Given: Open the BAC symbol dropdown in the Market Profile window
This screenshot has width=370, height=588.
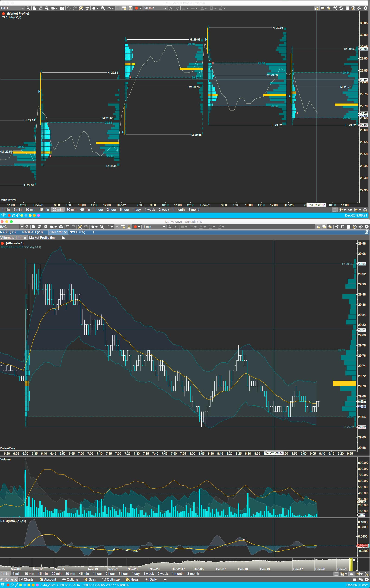Looking at the screenshot, I should tap(23, 8).
